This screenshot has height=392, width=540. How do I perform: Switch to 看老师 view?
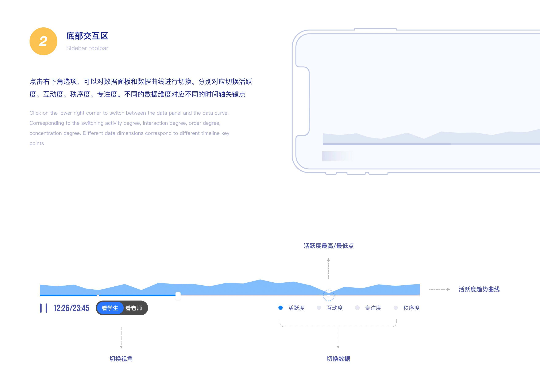134,308
